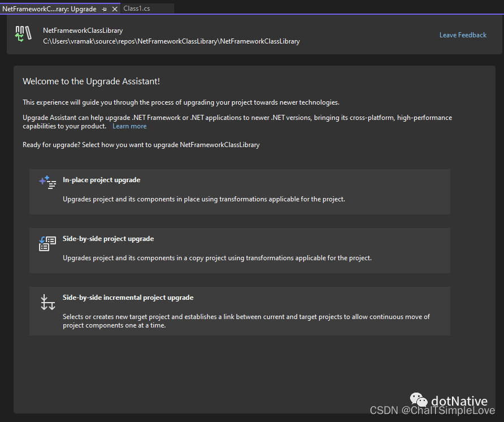Choose In-place project upgrade option
This screenshot has width=504, height=422.
tap(240, 192)
